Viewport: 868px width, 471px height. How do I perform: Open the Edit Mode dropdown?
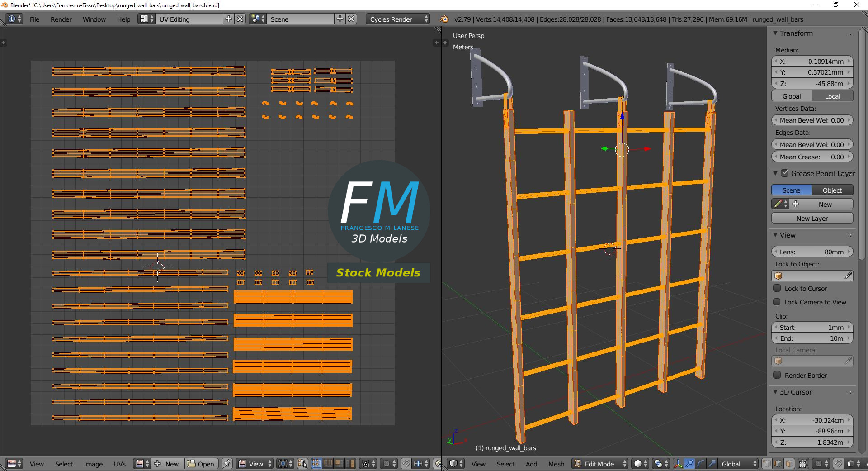600,464
